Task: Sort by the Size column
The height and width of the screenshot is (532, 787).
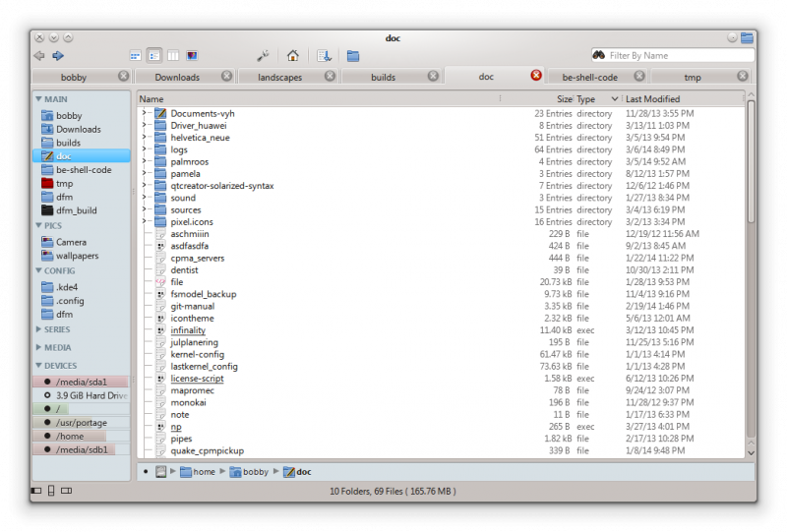Action: [537, 99]
